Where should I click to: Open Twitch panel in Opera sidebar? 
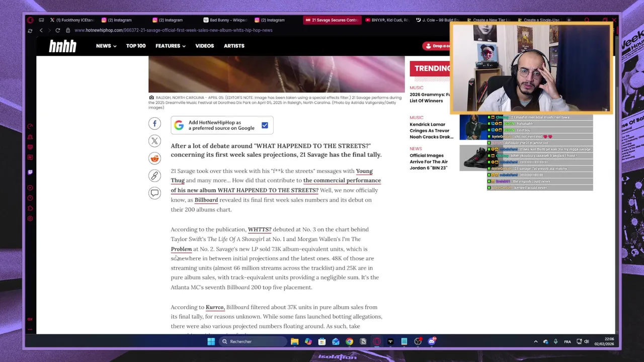pos(30,172)
